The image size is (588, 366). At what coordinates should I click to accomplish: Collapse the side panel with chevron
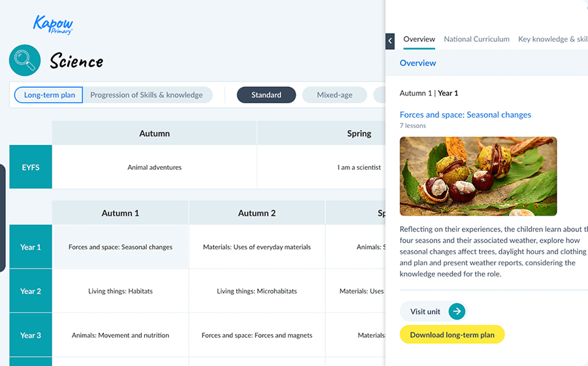[390, 41]
